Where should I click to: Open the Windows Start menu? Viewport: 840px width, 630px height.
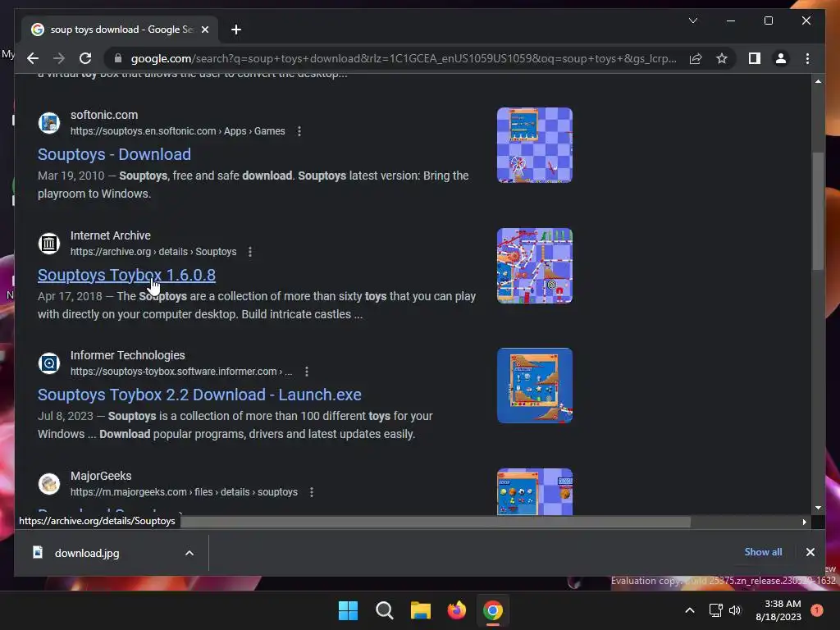pyautogui.click(x=348, y=610)
